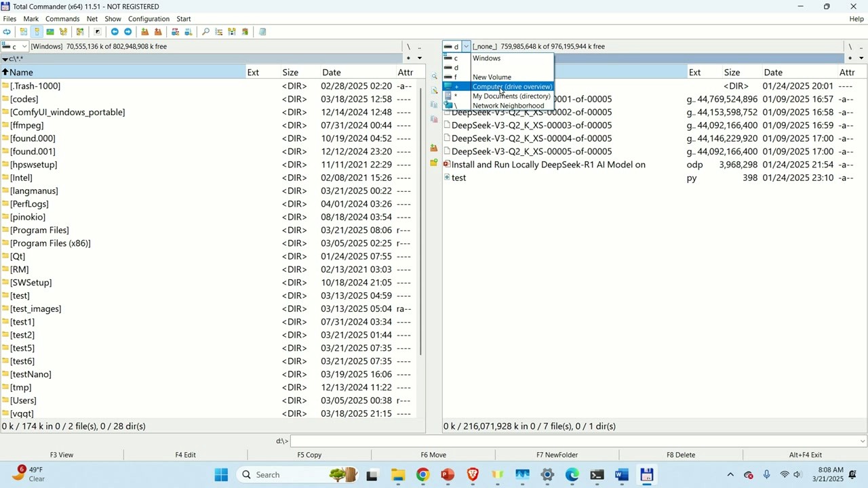Refresh the source directory with the reread icon
Screen dimensions: 868x488
click(7, 32)
